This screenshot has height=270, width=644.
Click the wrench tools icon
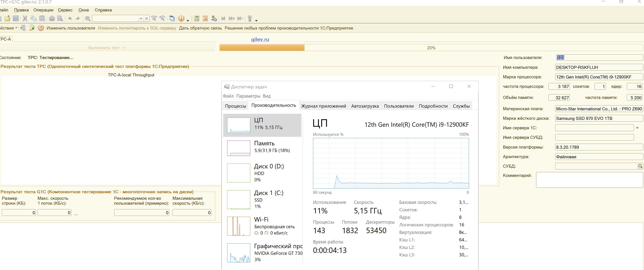(x=250, y=18)
